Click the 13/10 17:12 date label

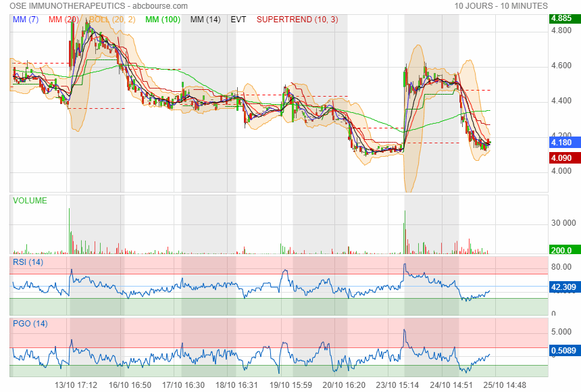pyautogui.click(x=76, y=385)
